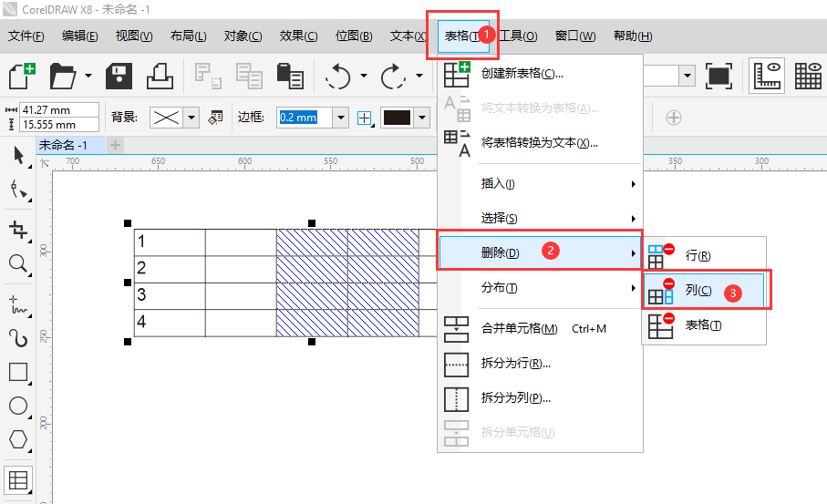827x504 pixels.
Task: Click the New document icon
Action: point(22,76)
